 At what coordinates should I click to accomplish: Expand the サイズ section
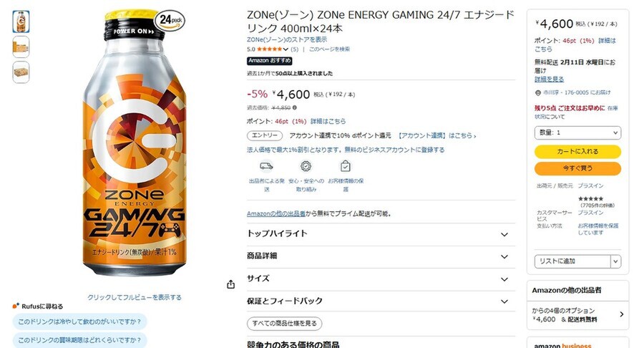point(381,279)
